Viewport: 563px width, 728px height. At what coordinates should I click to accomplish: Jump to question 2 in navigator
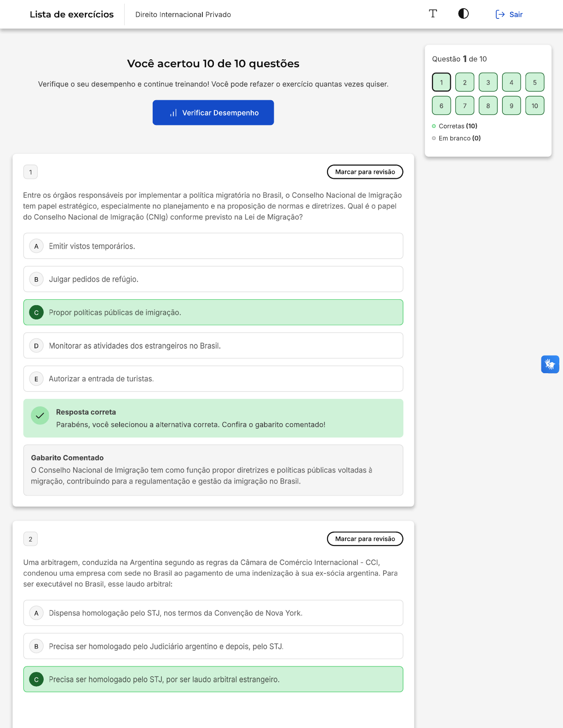[x=465, y=82]
